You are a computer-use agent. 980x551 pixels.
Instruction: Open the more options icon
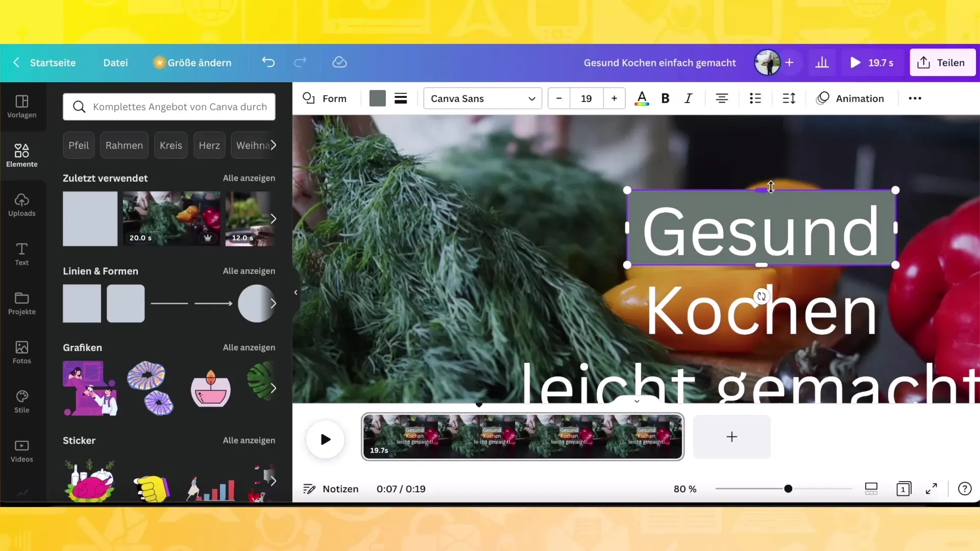[915, 98]
